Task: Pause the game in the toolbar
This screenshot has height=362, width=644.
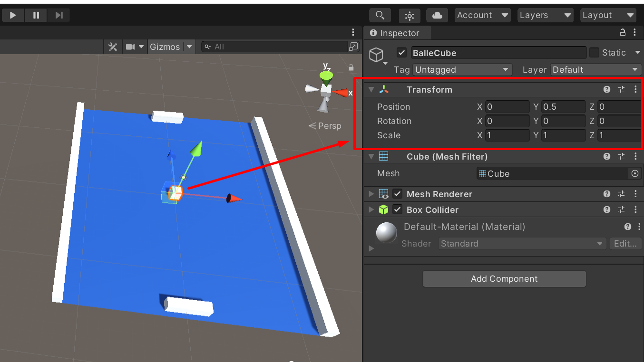Action: click(x=36, y=15)
